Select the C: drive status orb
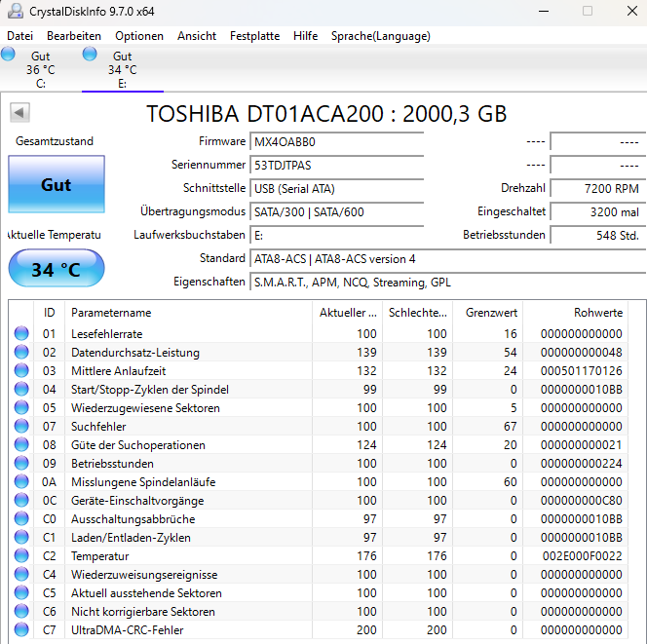The width and height of the screenshot is (647, 644). 8,54
